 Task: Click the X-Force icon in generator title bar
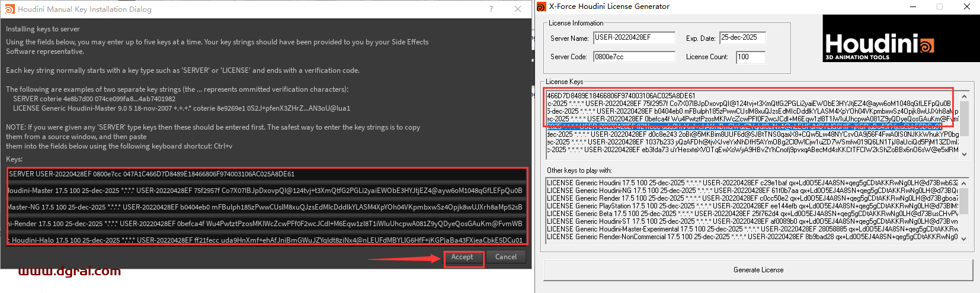(542, 7)
